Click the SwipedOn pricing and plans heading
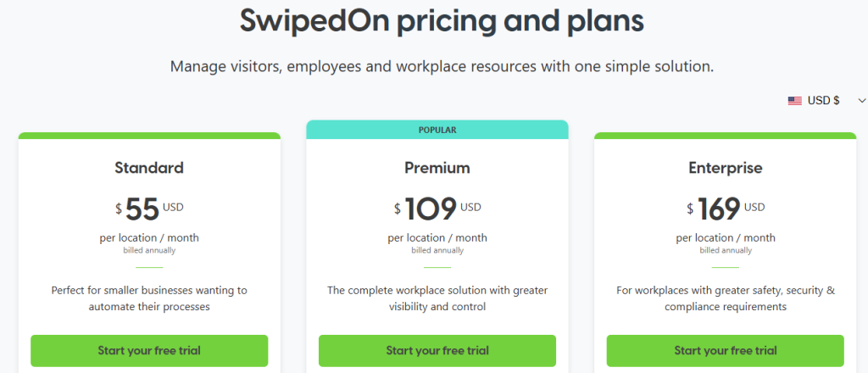Image resolution: width=868 pixels, height=373 pixels. point(442,21)
